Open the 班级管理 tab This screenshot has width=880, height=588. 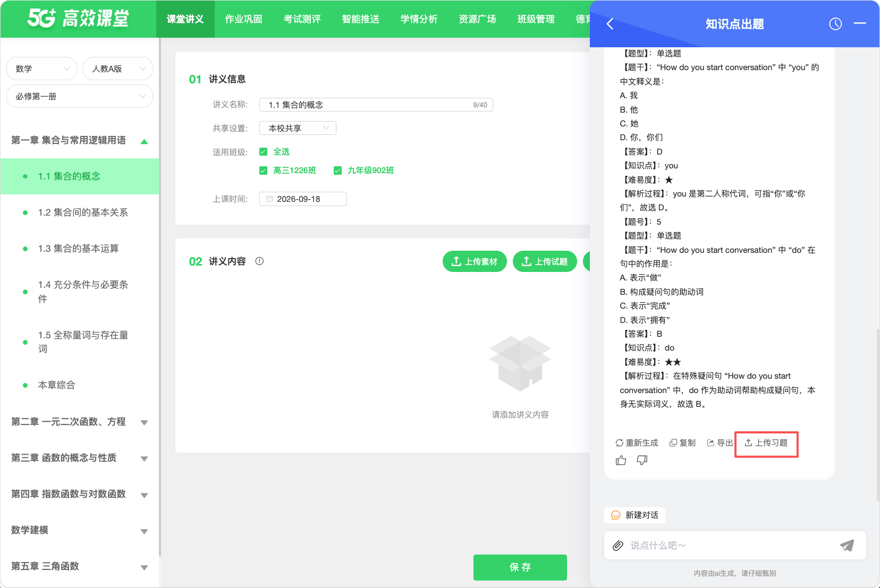point(536,19)
